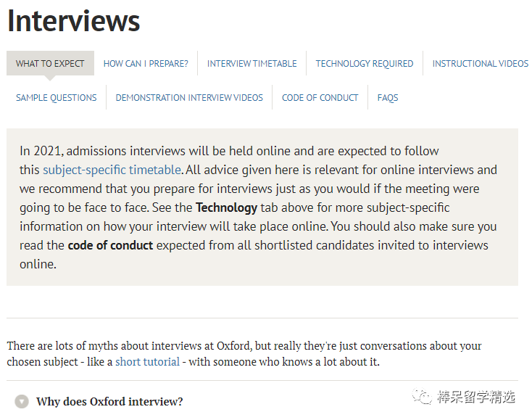The width and height of the screenshot is (532, 420).
Task: Click the paragraph about Oxford interview myths
Action: [244, 354]
